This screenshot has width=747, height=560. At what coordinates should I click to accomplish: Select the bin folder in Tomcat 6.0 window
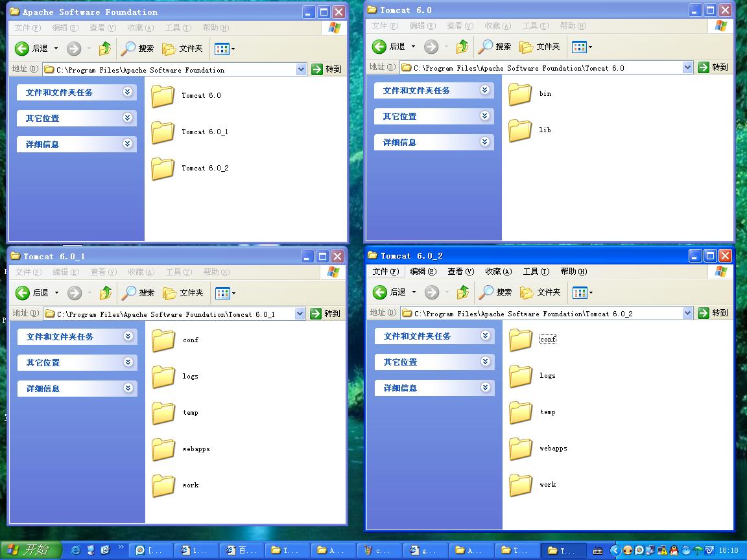[520, 94]
